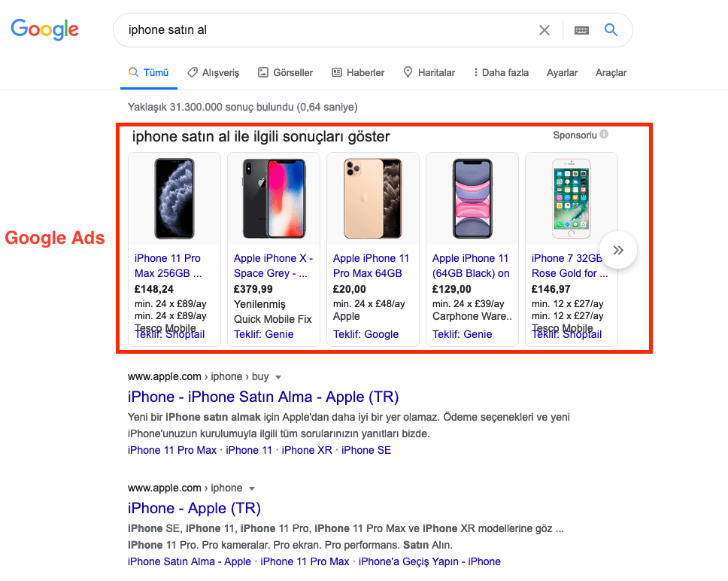Click the results count text
This screenshot has width=728, height=581.
click(x=243, y=108)
